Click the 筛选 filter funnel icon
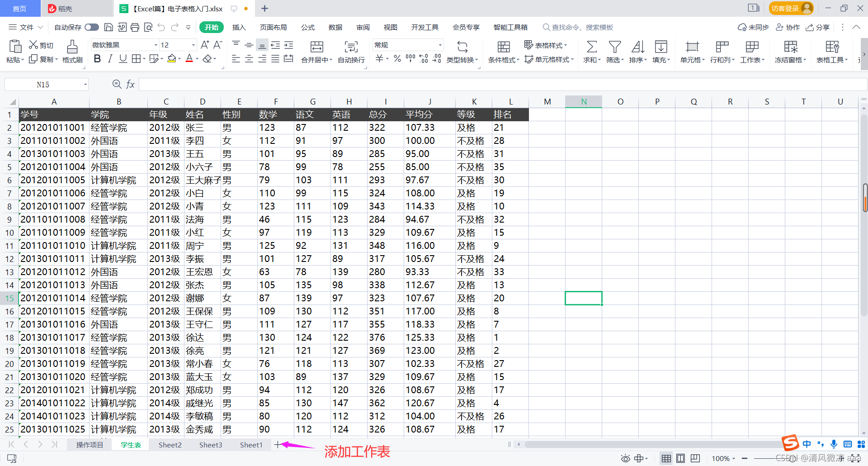Image resolution: width=868 pixels, height=466 pixels. click(614, 47)
